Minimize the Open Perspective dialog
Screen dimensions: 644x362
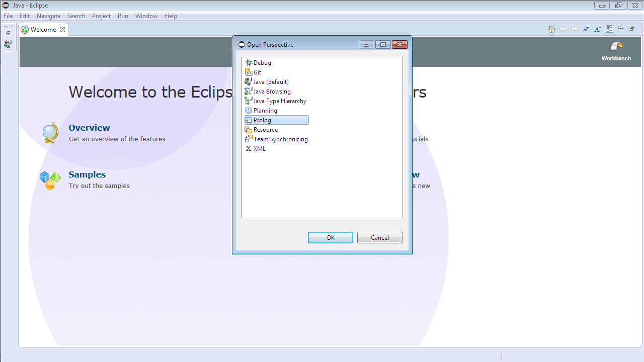[366, 45]
